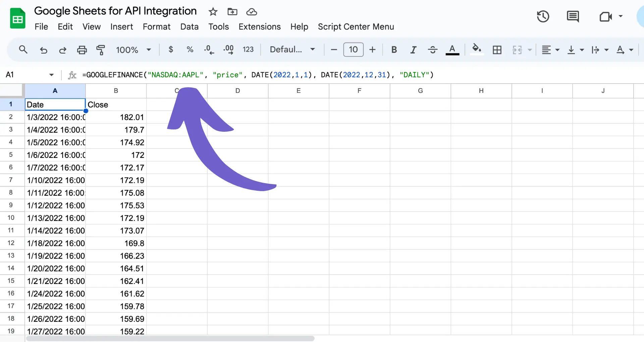
Task: Activate the paint format tool
Action: [101, 50]
